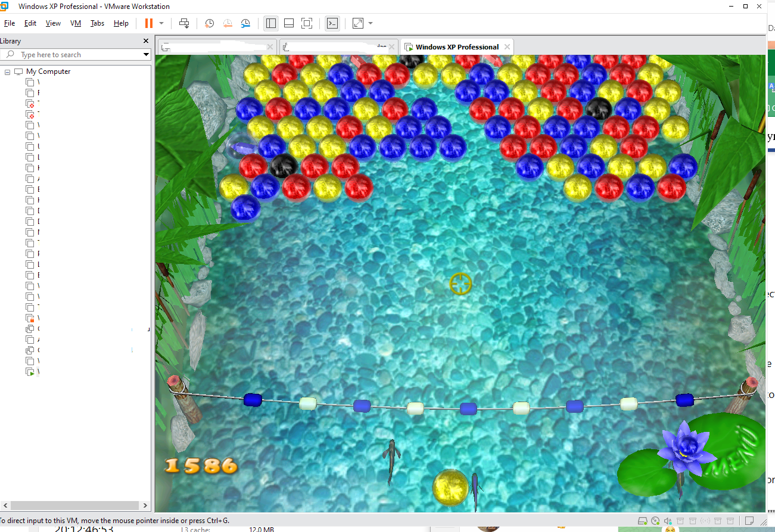The height and width of the screenshot is (532, 775).
Task: Toggle the console view button
Action: [x=332, y=23]
